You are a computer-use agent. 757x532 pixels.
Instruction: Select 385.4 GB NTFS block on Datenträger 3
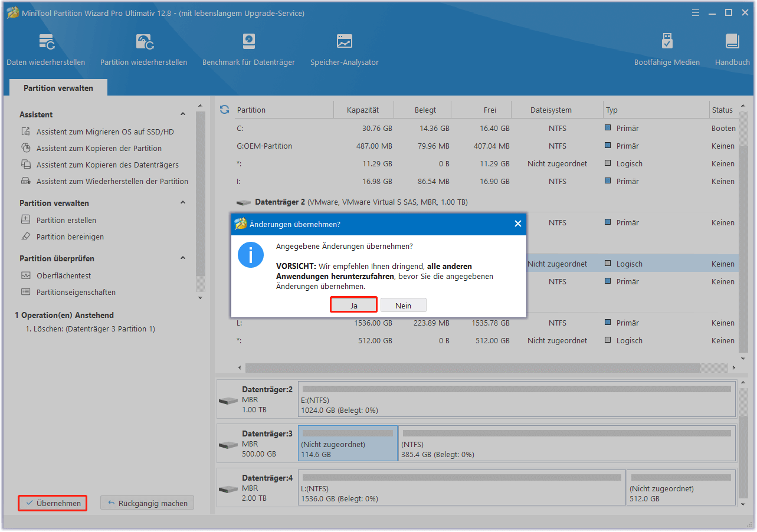coord(566,444)
